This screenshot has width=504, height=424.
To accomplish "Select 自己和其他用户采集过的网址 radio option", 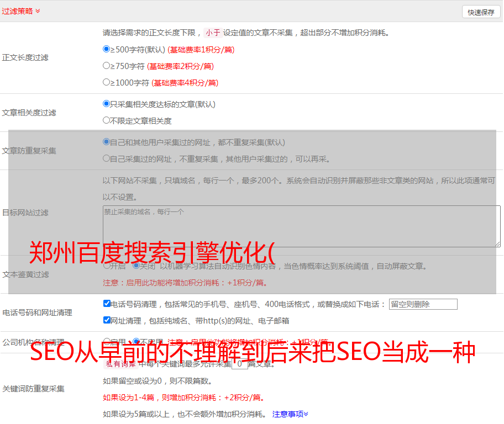I will pyautogui.click(x=107, y=142).
